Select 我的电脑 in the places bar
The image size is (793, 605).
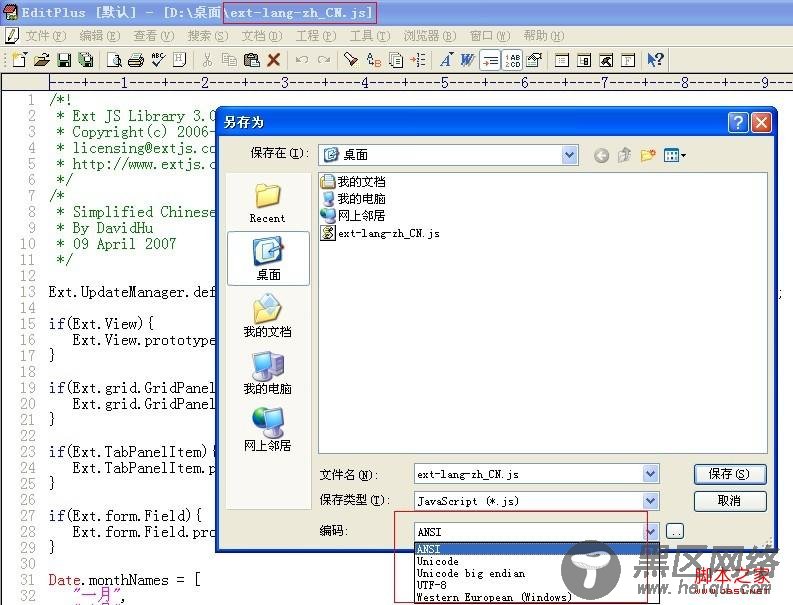point(268,373)
